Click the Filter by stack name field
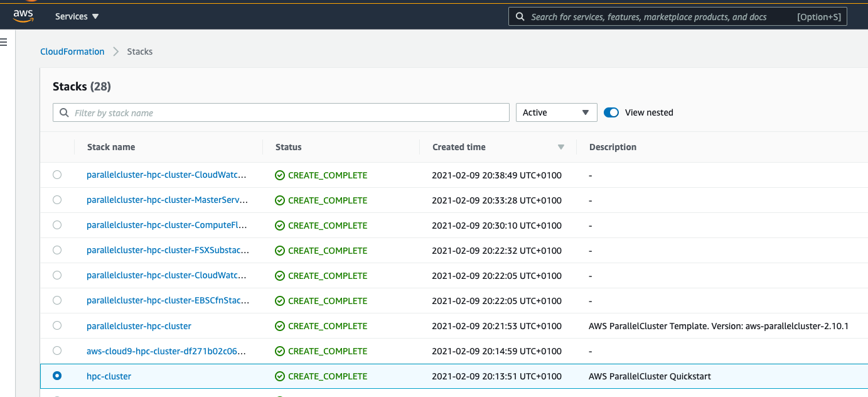The width and height of the screenshot is (868, 397). pos(289,113)
